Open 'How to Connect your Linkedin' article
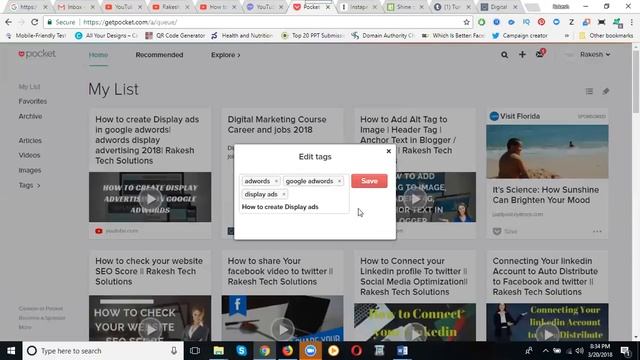The height and width of the screenshot is (360, 640). point(413,276)
